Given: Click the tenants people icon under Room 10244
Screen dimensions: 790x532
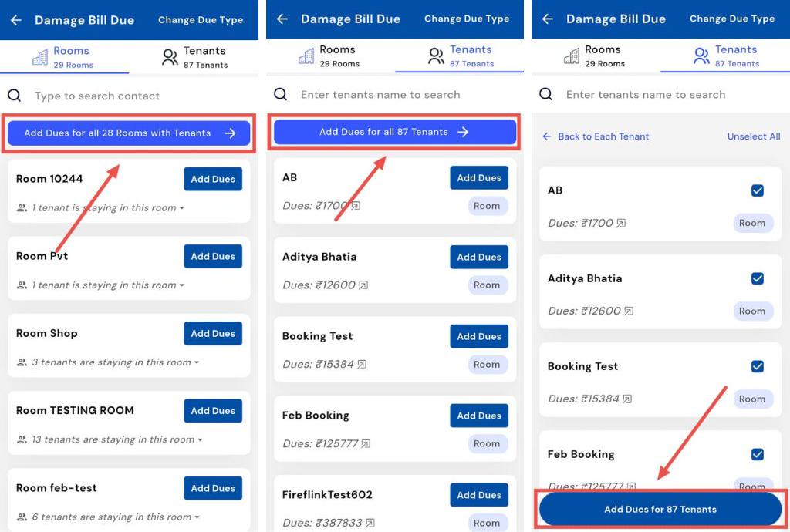Looking at the screenshot, I should [22, 208].
